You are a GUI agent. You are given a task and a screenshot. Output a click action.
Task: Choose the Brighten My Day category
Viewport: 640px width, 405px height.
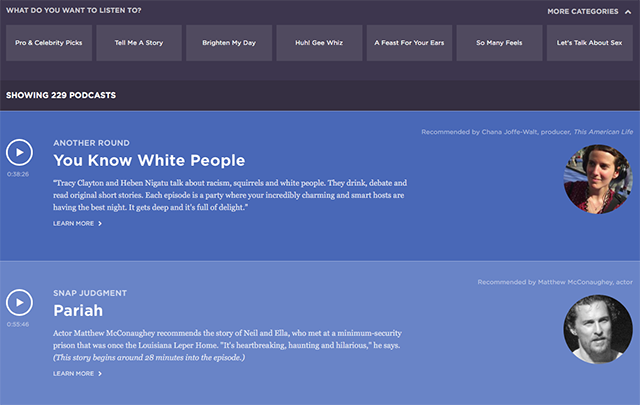(229, 43)
